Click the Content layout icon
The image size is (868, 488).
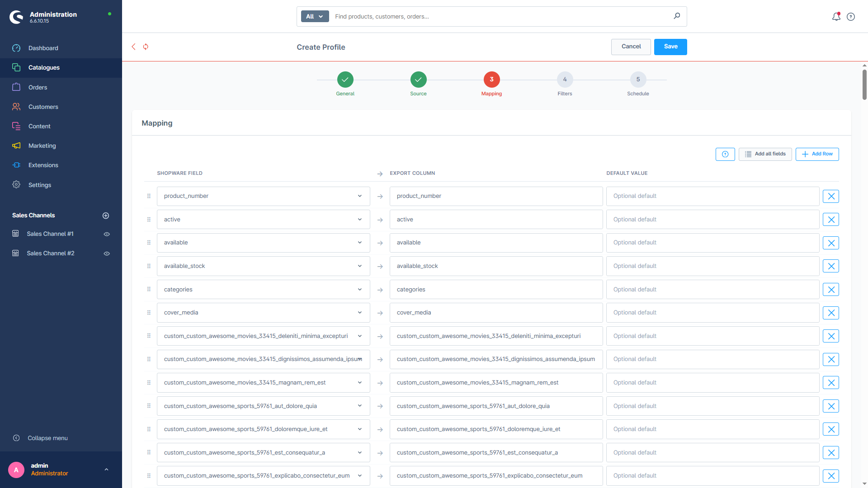[16, 126]
